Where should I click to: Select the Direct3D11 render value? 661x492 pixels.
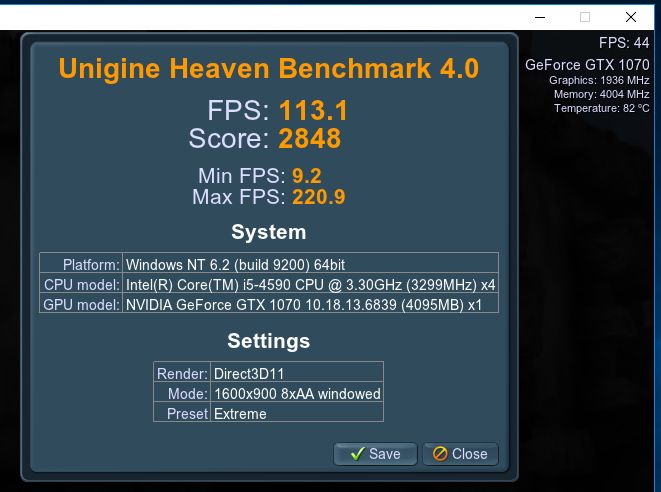click(x=297, y=373)
